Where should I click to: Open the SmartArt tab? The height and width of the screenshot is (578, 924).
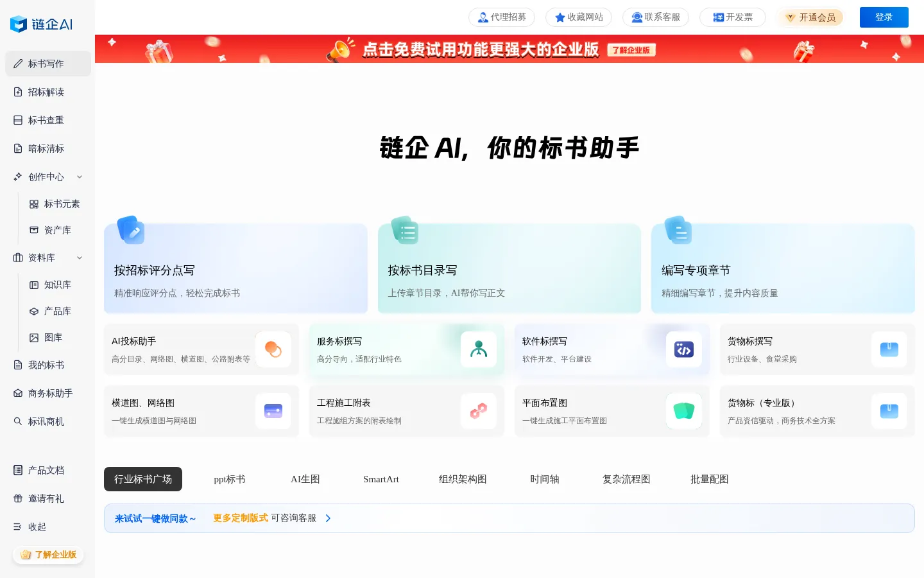(381, 479)
